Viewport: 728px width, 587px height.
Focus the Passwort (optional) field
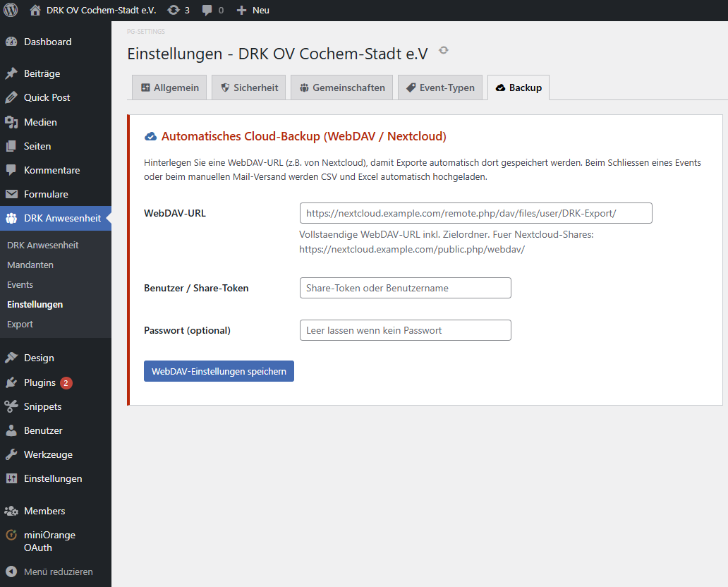[406, 330]
